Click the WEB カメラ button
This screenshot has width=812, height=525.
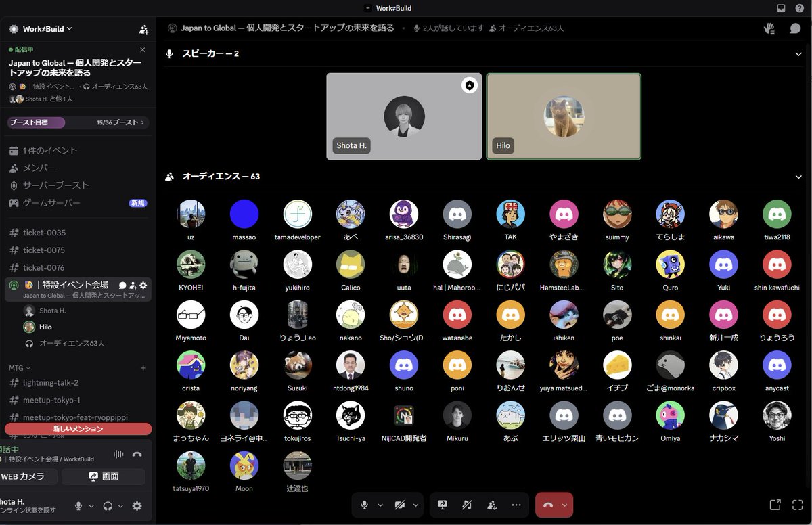pyautogui.click(x=28, y=477)
